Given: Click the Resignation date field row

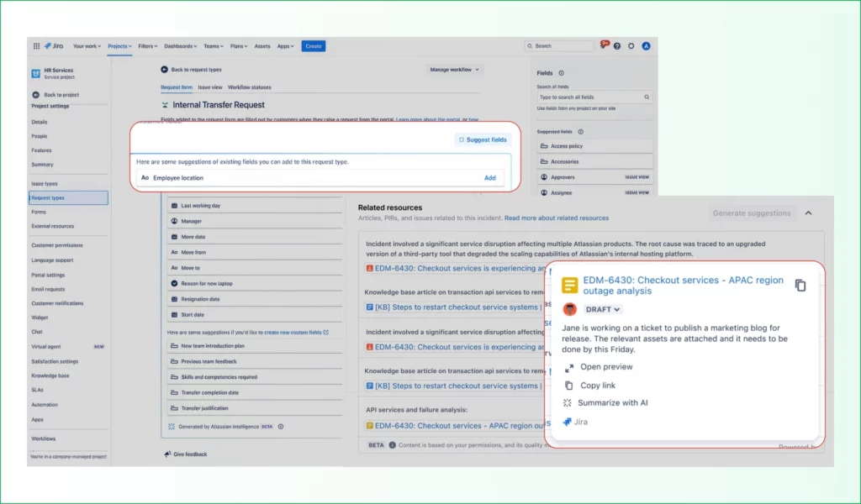Looking at the screenshot, I should [x=255, y=299].
